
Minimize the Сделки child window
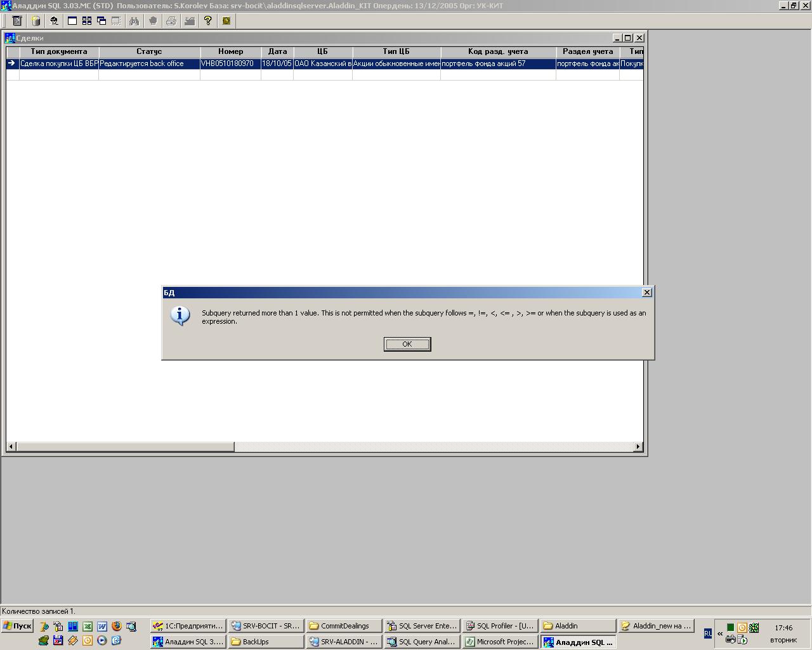click(617, 38)
